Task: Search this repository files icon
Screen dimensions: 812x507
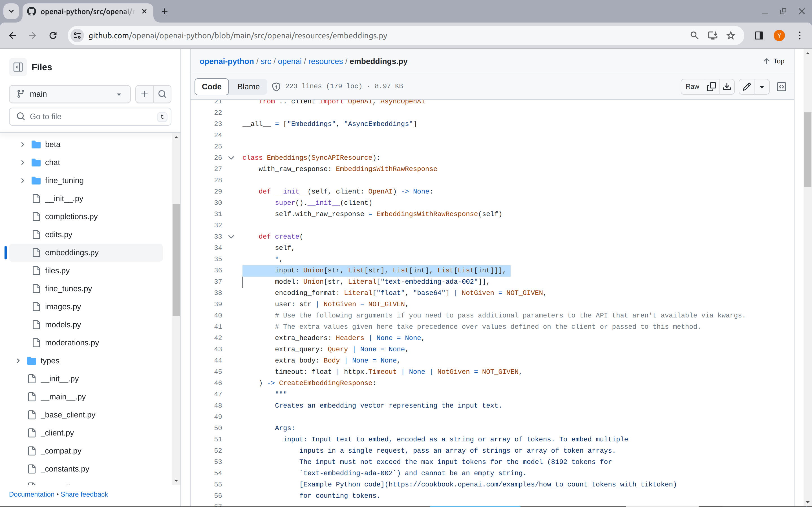Action: click(x=162, y=94)
